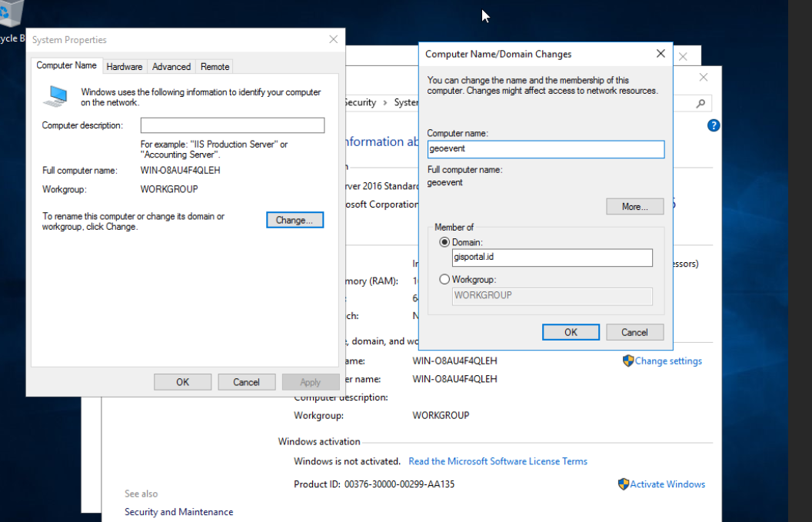Close the System Properties window
Screen dimensions: 812x522
click(x=334, y=39)
